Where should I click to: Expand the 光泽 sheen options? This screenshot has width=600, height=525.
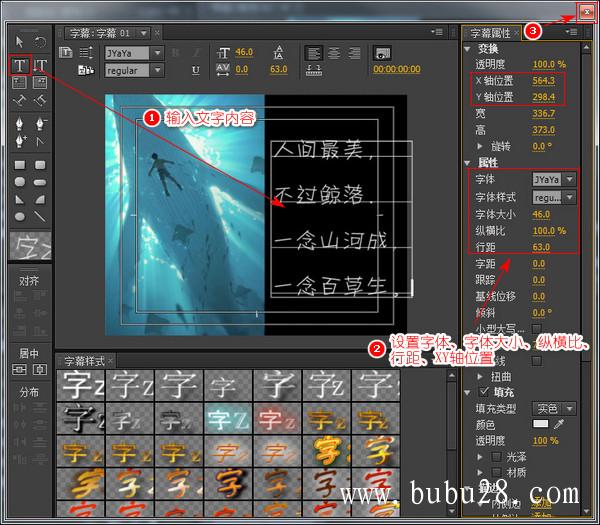(x=480, y=457)
